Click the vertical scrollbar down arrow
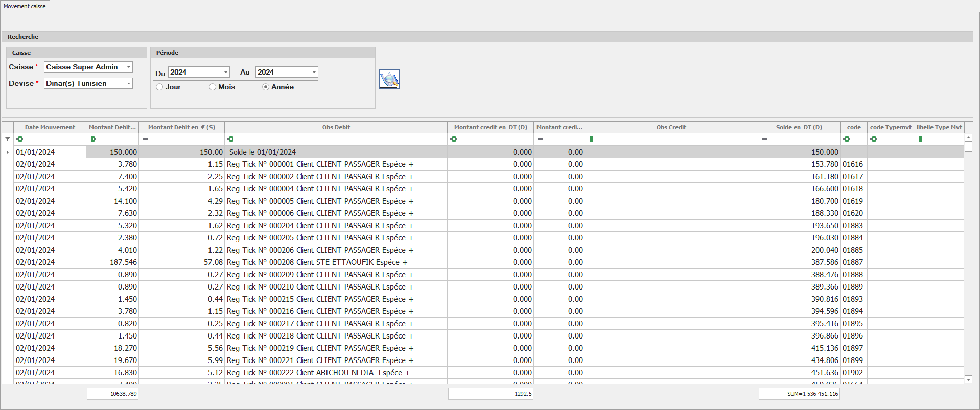Image resolution: width=980 pixels, height=410 pixels. 968,379
